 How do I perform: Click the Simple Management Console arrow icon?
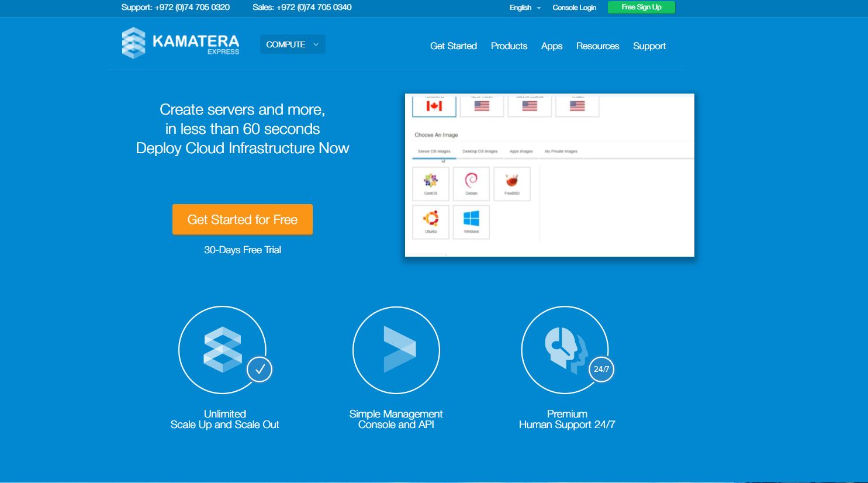[x=396, y=350]
